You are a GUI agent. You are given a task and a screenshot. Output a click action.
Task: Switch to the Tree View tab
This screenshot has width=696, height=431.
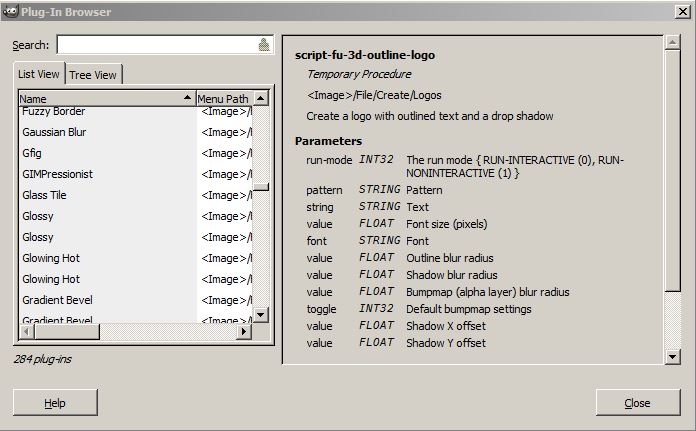93,75
